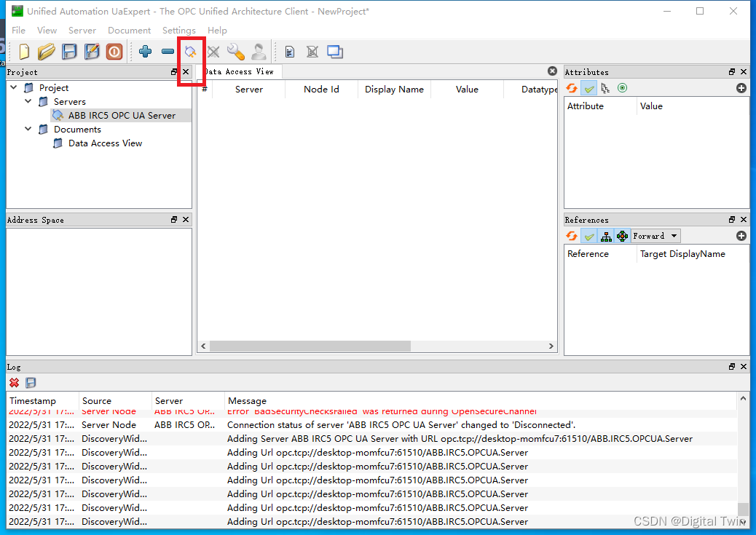The width and height of the screenshot is (756, 535).
Task: Add a server with the blue plus icon
Action: coord(145,51)
